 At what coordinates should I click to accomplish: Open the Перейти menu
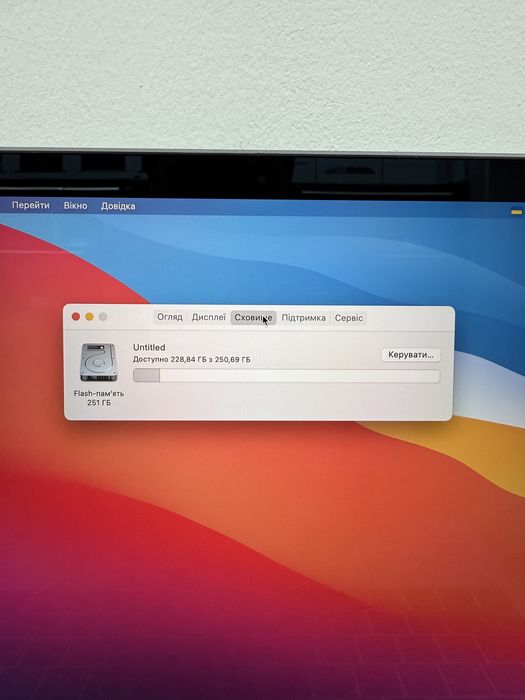pos(30,205)
